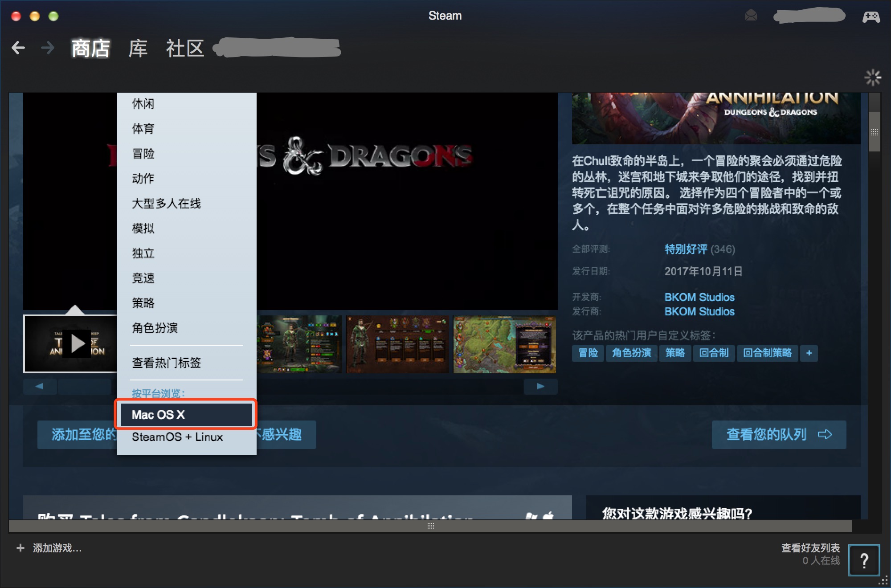This screenshot has height=588, width=891.
Task: Click the horizontal scrollbar at bottom
Action: pyautogui.click(x=430, y=526)
